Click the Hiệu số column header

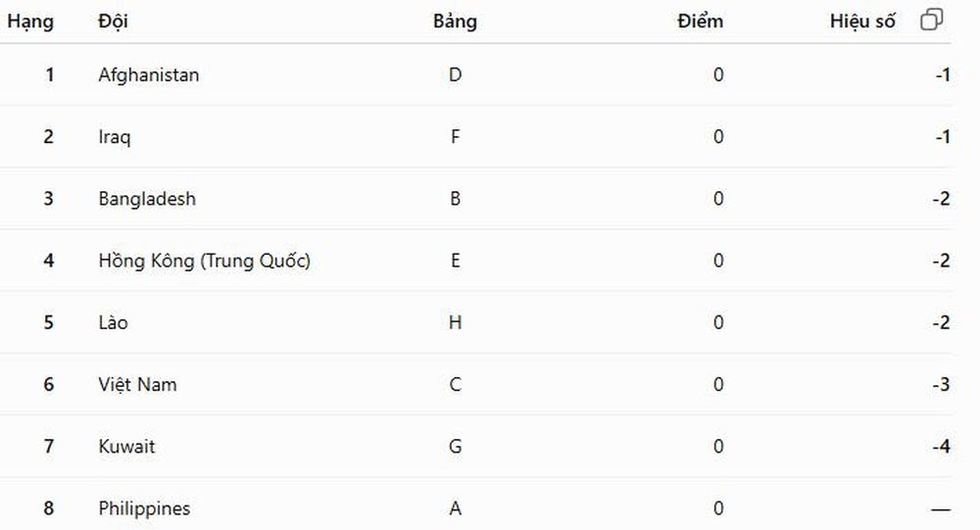pos(862,22)
